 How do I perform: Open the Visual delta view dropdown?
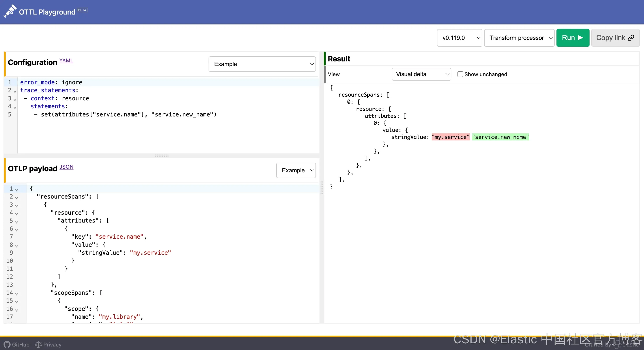421,74
